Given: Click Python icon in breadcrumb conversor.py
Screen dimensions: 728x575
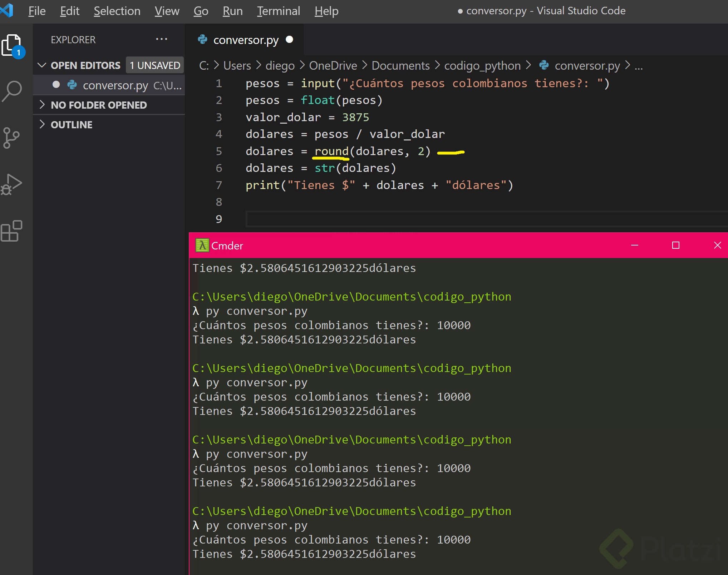Looking at the screenshot, I should (544, 65).
